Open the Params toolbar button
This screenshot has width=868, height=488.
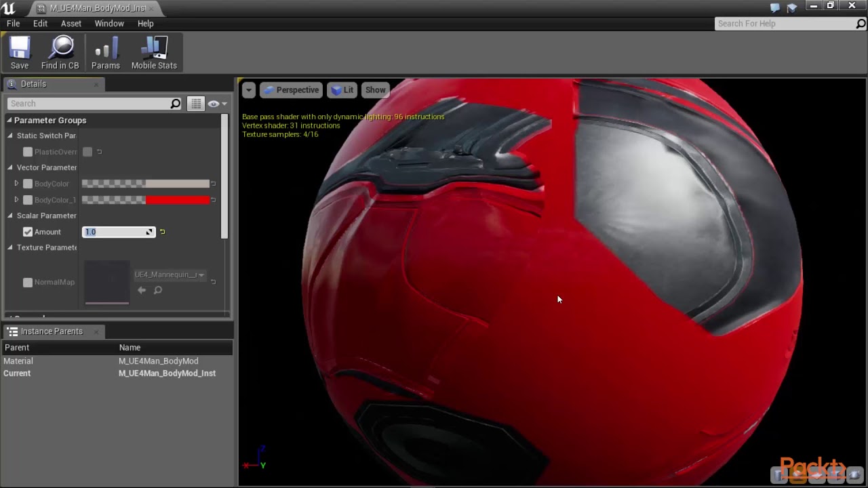(x=106, y=53)
